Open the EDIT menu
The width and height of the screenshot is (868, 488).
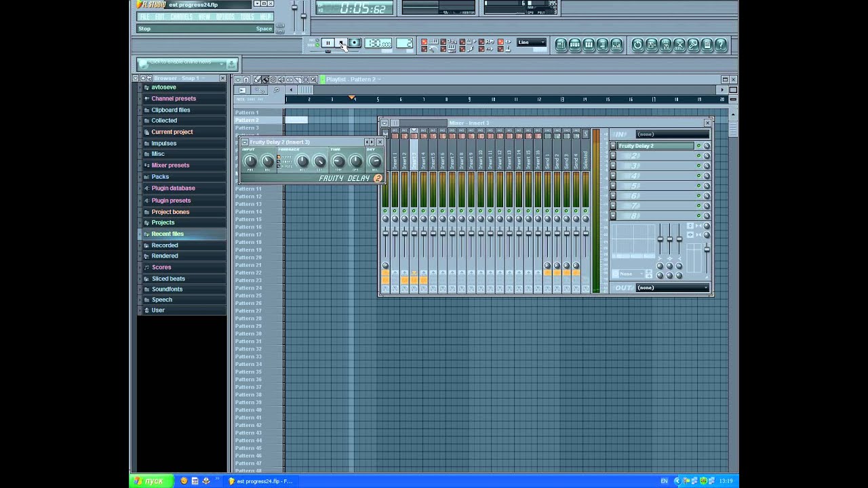(160, 17)
